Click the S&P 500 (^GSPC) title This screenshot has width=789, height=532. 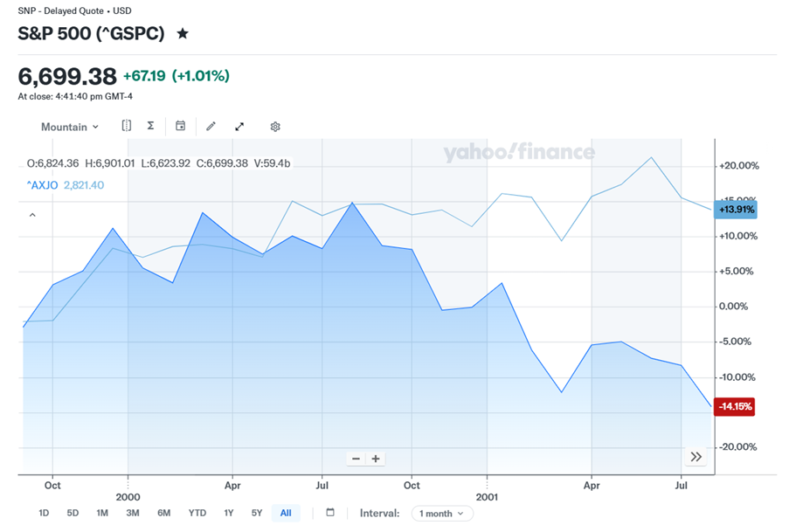tap(91, 34)
